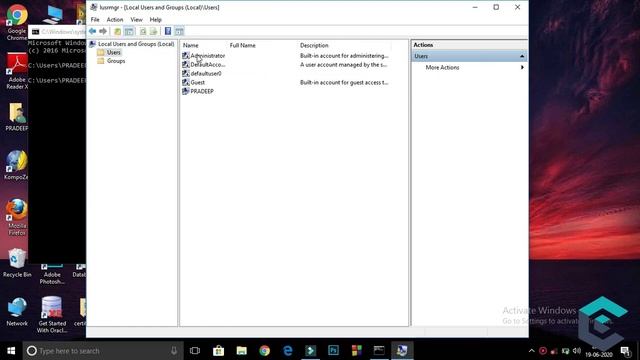This screenshot has width=640, height=360.
Task: Open Chrome from the taskbar
Action: click(264, 351)
